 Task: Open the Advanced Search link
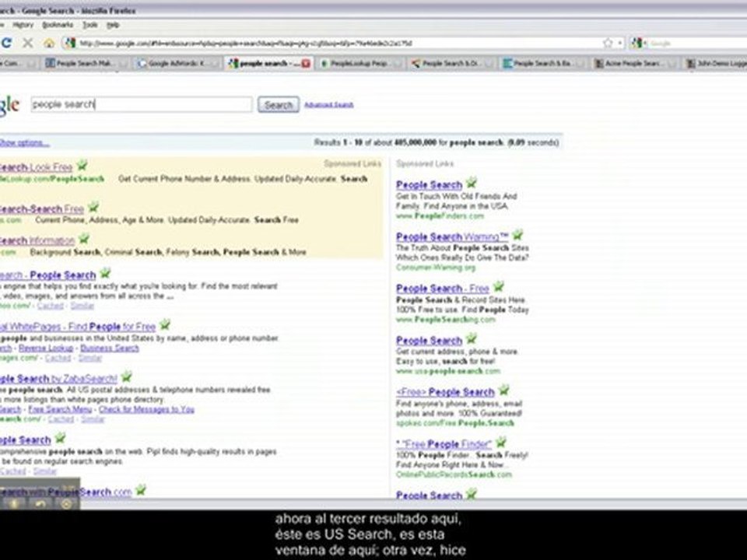[x=328, y=105]
